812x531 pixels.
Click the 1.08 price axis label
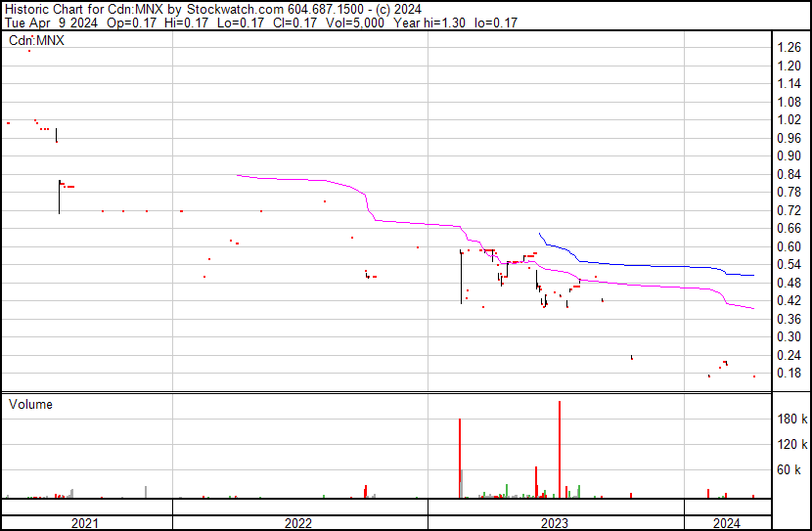tap(789, 102)
